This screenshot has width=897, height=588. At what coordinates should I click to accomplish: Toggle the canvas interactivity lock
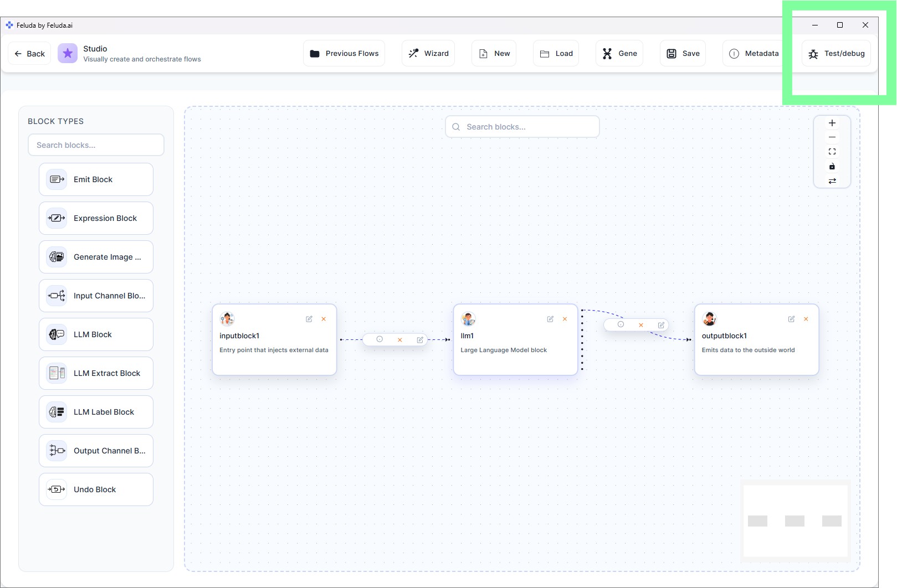coord(832,166)
